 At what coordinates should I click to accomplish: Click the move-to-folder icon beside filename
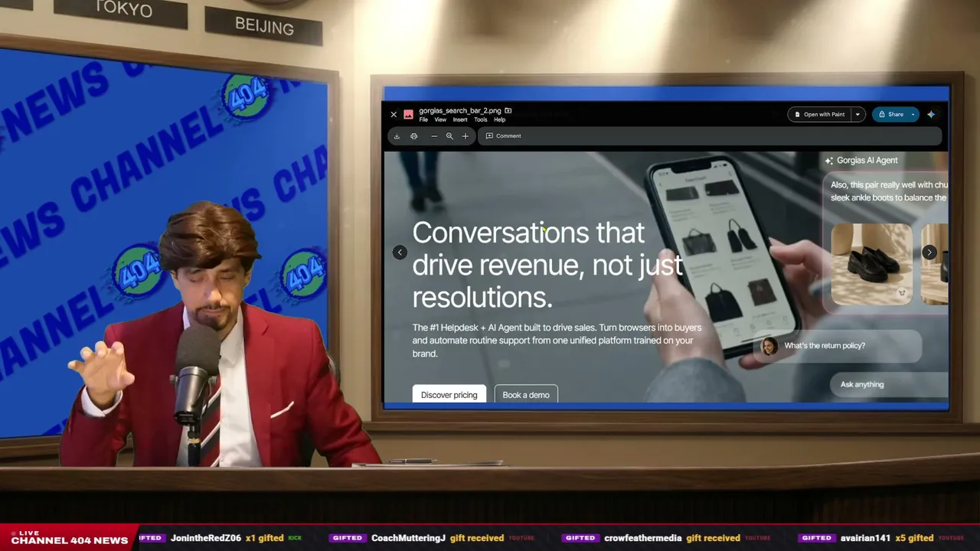(x=508, y=110)
